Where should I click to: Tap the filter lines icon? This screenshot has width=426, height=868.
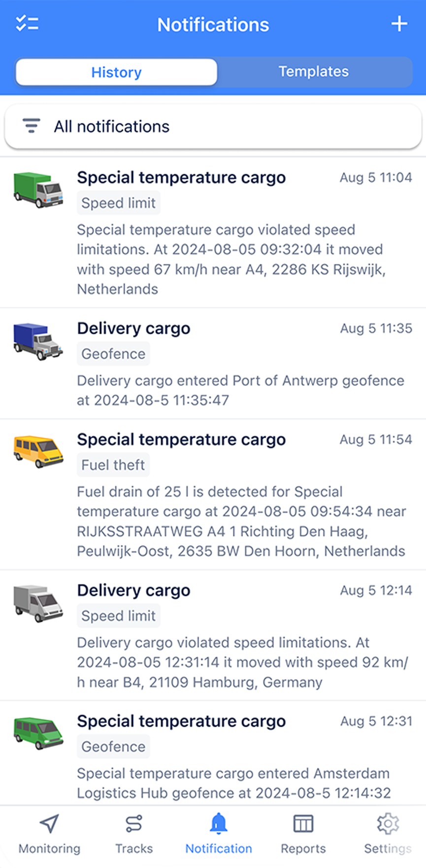tap(31, 126)
